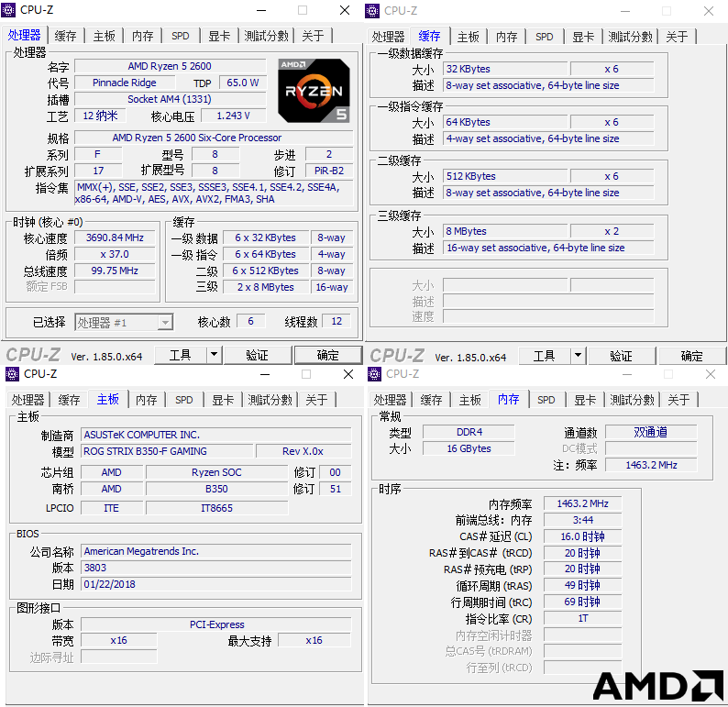
Task: Open 工具 dropdown arrow in top-right cache window
Action: tap(578, 357)
